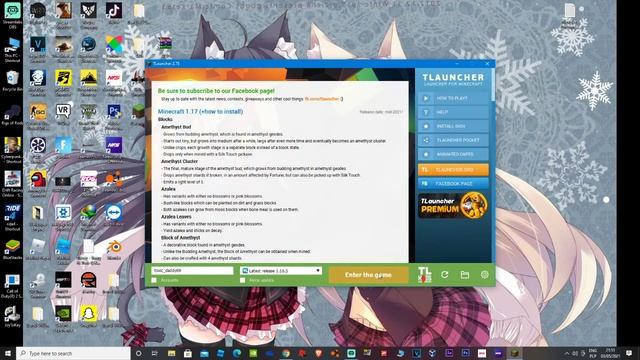This screenshot has width=640, height=360.
Task: Open TLauncher settings gear icon
Action: 484,275
